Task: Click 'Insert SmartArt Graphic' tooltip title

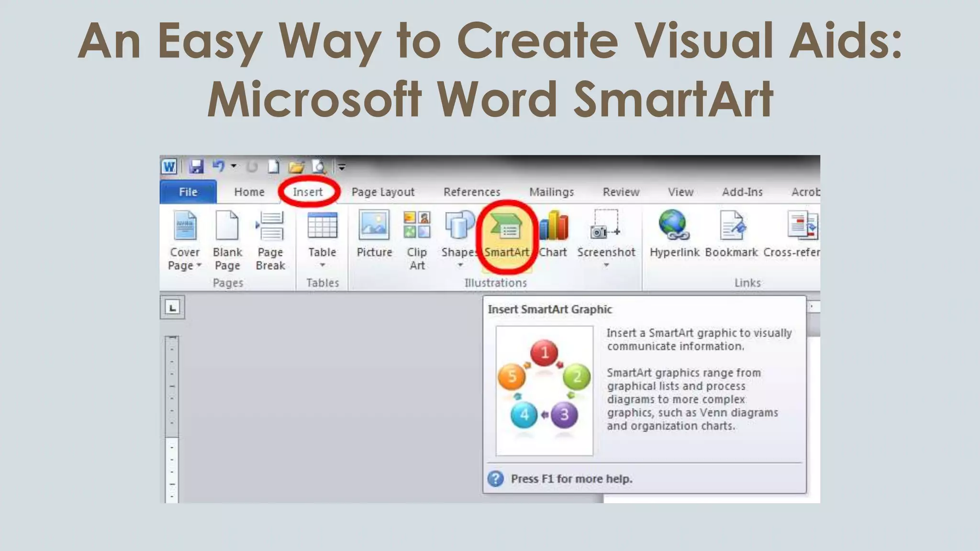Action: click(550, 309)
